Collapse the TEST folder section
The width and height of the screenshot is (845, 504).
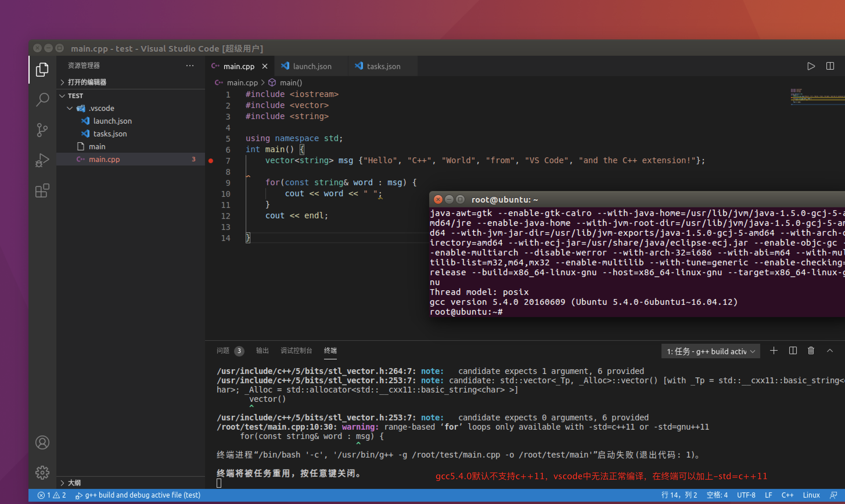(x=131, y=96)
